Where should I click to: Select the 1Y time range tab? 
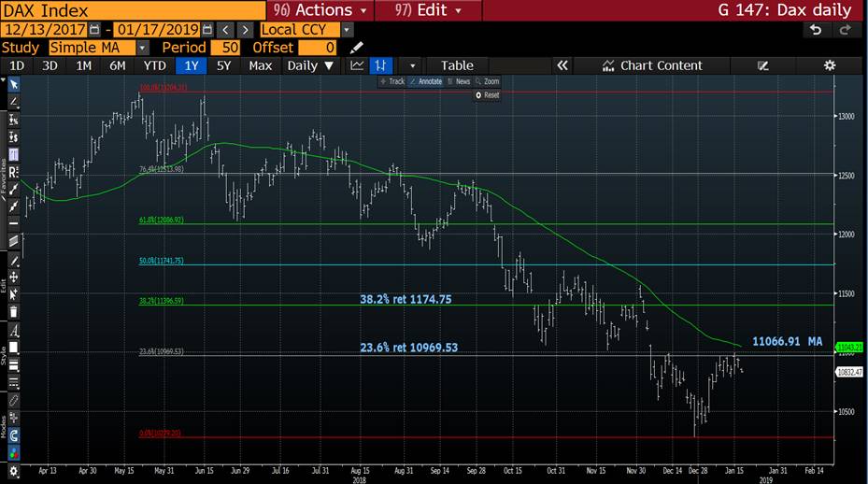point(191,66)
